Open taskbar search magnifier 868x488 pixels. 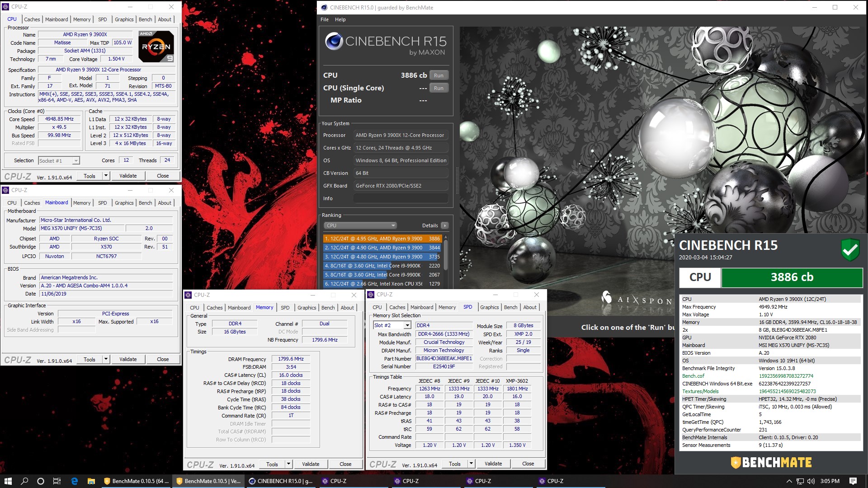[x=24, y=481]
